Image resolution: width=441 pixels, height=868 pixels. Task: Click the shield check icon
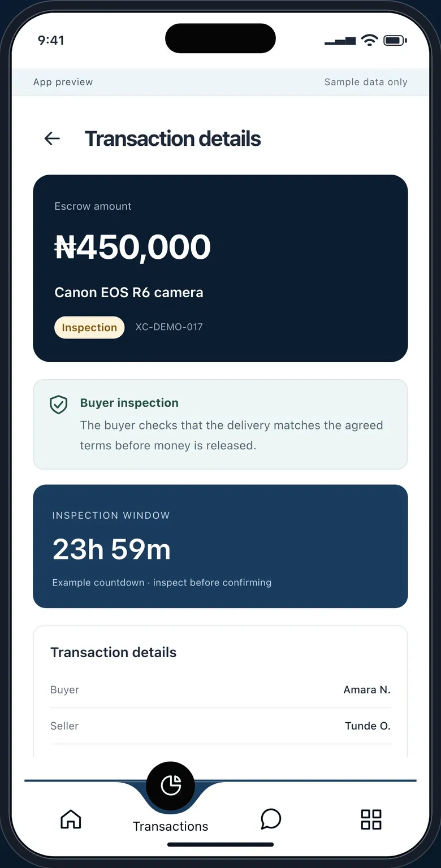tap(59, 405)
